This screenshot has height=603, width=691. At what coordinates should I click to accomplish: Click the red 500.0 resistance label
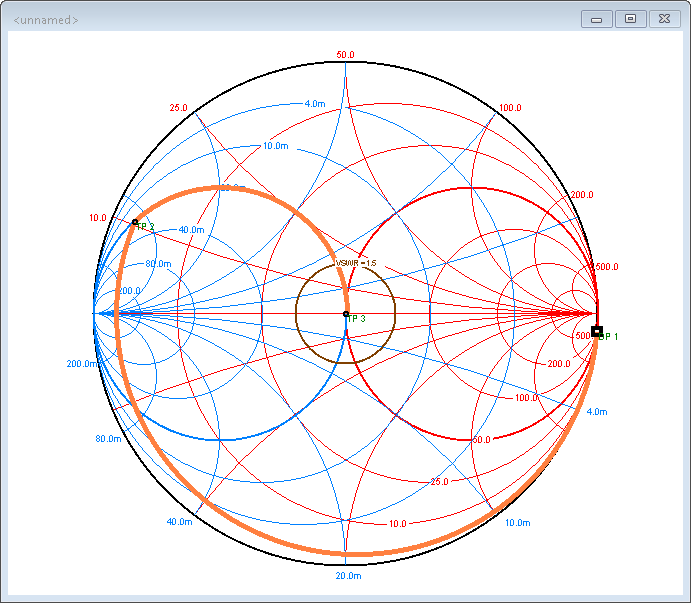point(607,267)
